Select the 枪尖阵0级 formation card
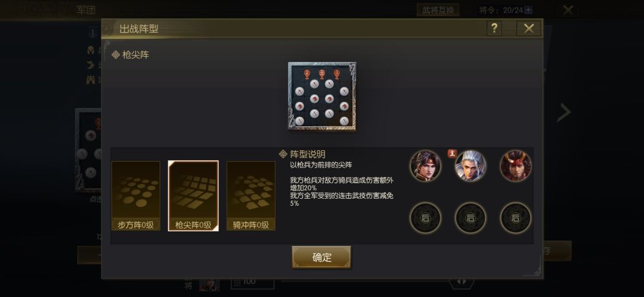644x297 pixels. point(193,196)
